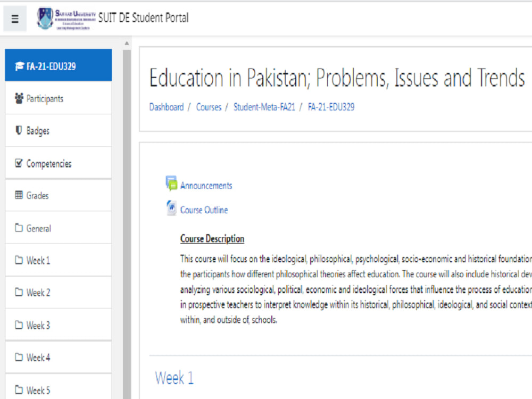The image size is (532, 399).
Task: Open the Dashboard breadcrumb link
Action: [x=167, y=107]
